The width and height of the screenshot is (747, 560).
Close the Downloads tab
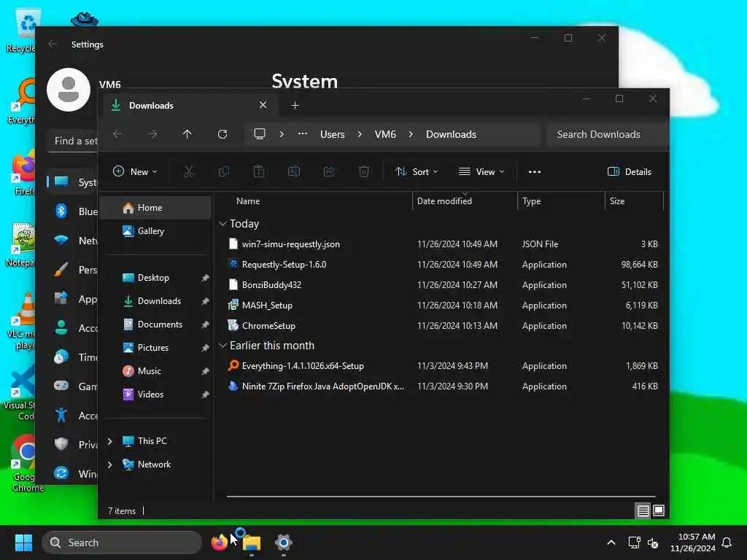(x=263, y=105)
